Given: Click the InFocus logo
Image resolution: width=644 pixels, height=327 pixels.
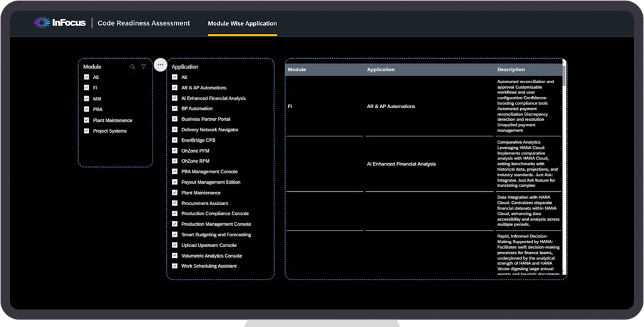Looking at the screenshot, I should click(59, 23).
